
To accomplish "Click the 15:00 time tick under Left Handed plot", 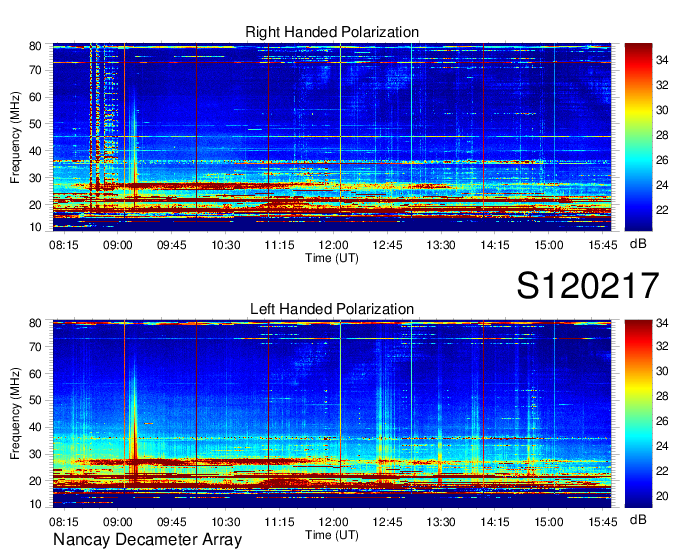I will 549,522.
